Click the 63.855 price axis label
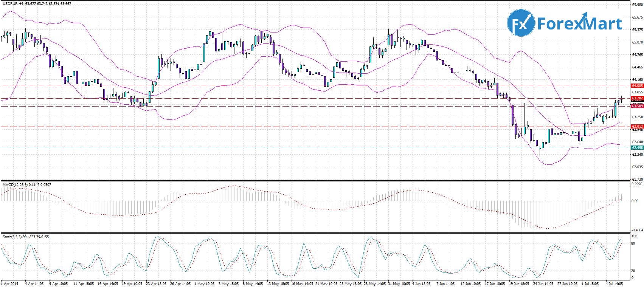Image resolution: width=644 pixels, height=288 pixels. tap(638, 92)
